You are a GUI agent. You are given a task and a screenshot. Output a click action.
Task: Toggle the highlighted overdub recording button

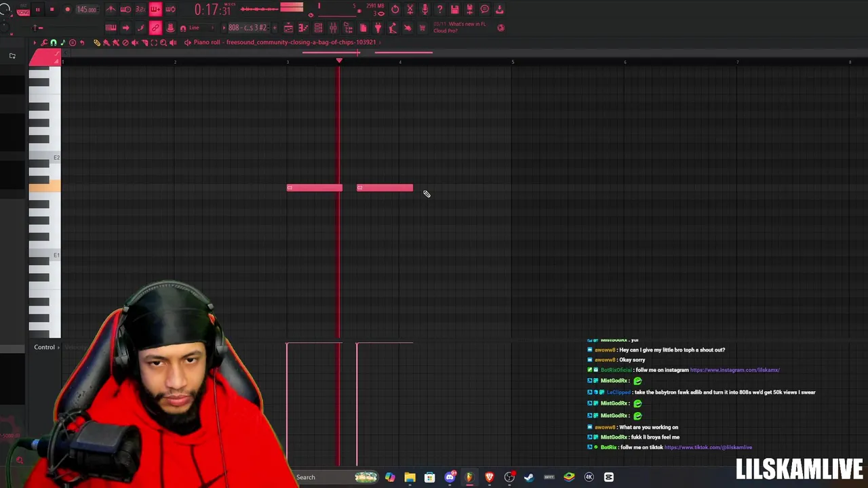[155, 9]
